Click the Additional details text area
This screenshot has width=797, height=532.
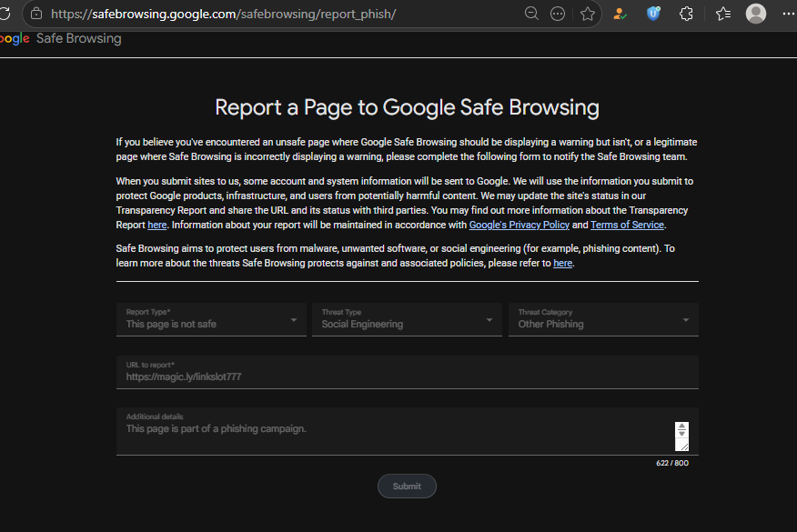coord(407,431)
